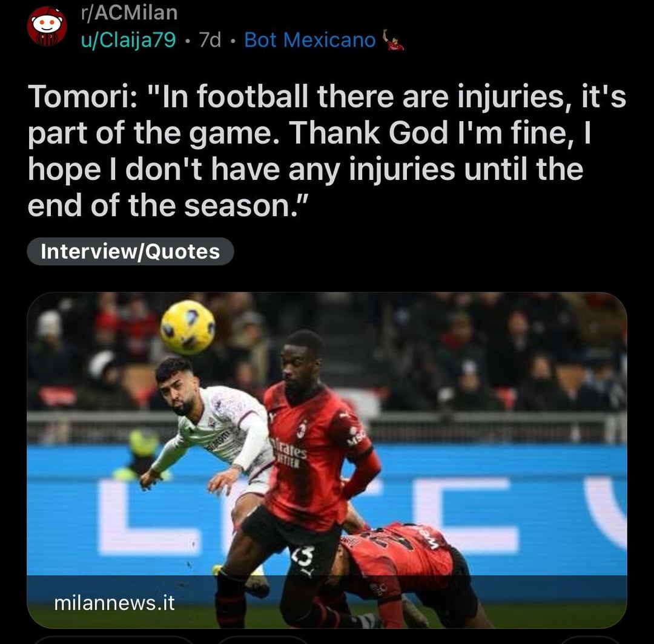Open the Tomori injuries quote post title
Viewport: 654px width, 644px height.
(326, 151)
